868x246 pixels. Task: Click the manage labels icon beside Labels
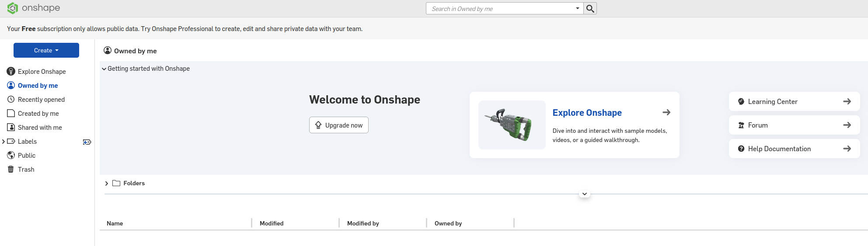click(x=87, y=142)
